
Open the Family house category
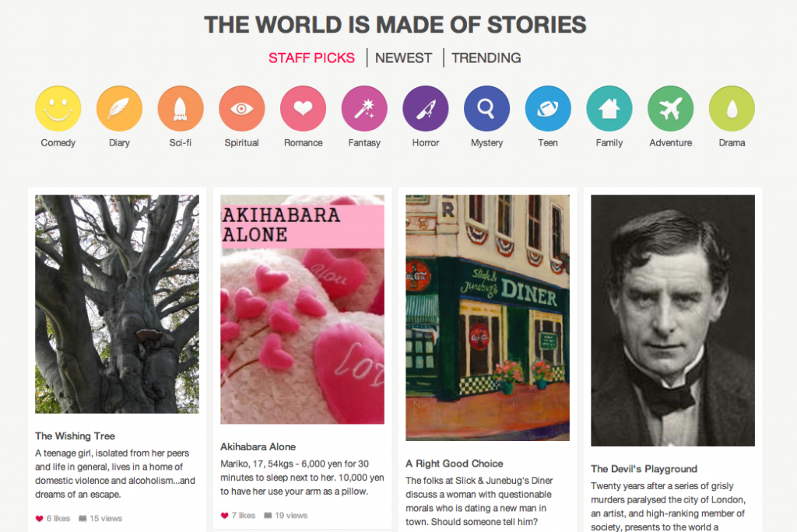point(609,109)
